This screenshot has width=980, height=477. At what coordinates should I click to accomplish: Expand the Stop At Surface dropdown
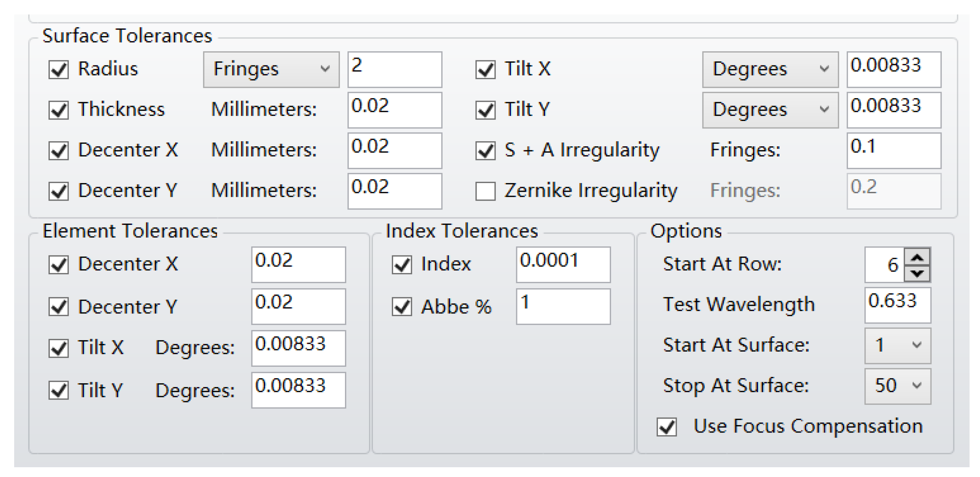pyautogui.click(x=897, y=386)
